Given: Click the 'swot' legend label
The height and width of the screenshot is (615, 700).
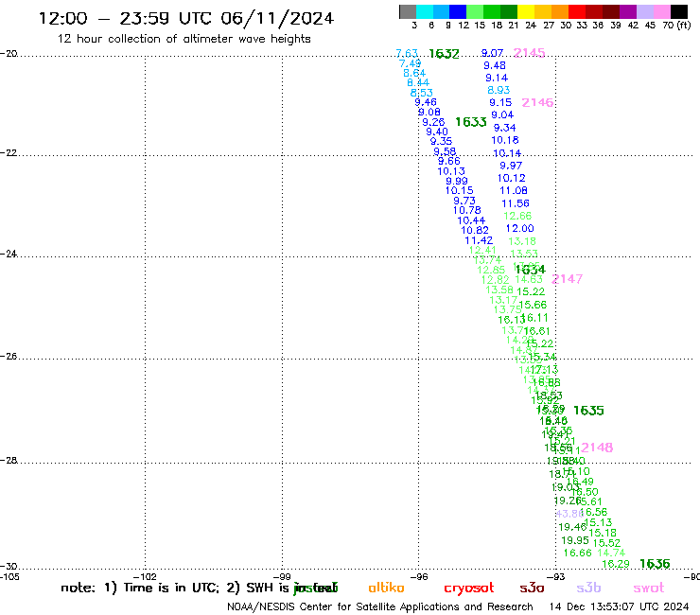Looking at the screenshot, I should tap(649, 589).
